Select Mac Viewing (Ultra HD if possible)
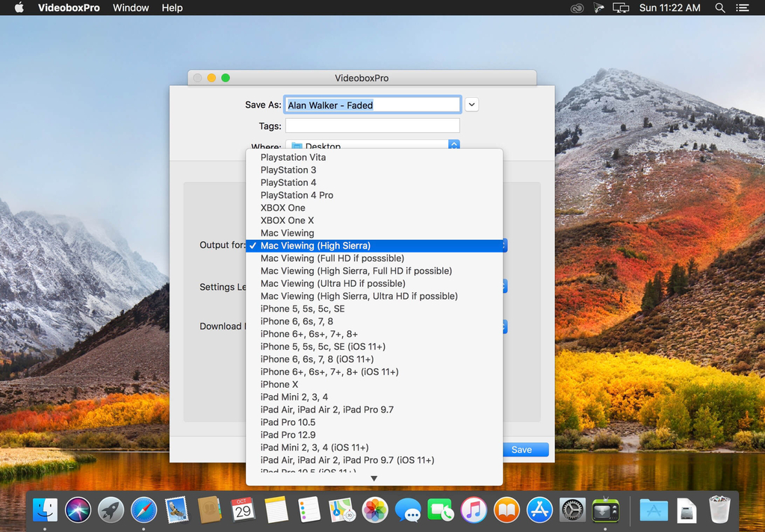 [332, 283]
